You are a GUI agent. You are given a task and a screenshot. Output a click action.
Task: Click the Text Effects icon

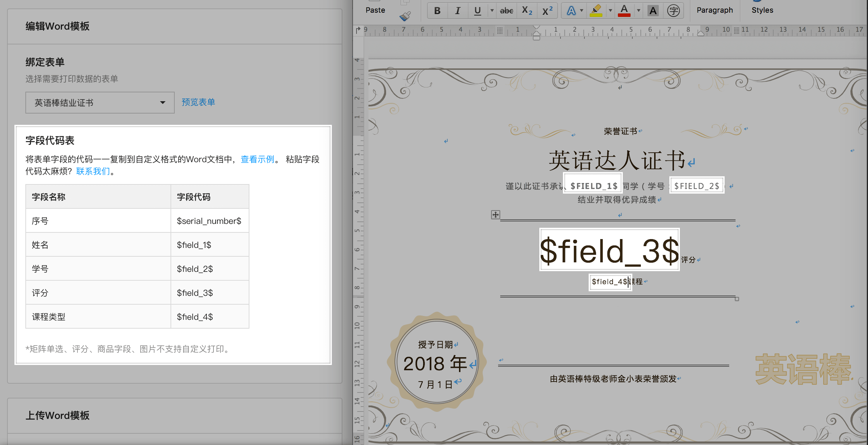point(571,11)
